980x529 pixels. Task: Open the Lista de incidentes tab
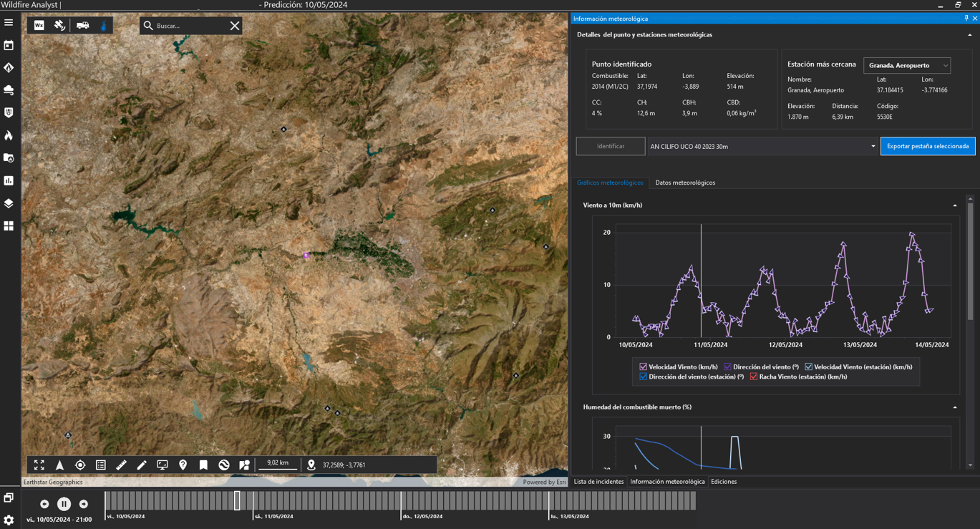tap(598, 482)
